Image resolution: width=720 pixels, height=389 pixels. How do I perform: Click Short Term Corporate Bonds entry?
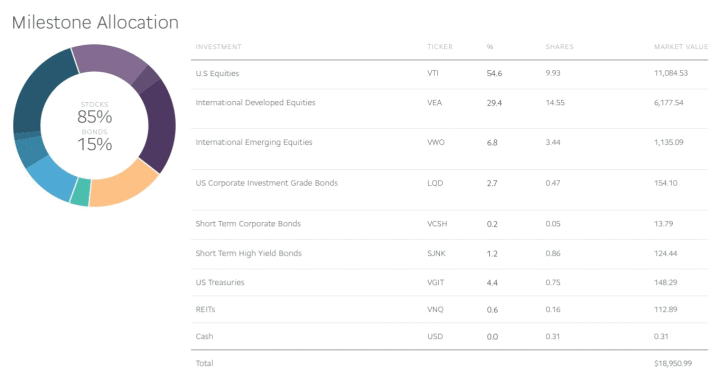(x=248, y=224)
